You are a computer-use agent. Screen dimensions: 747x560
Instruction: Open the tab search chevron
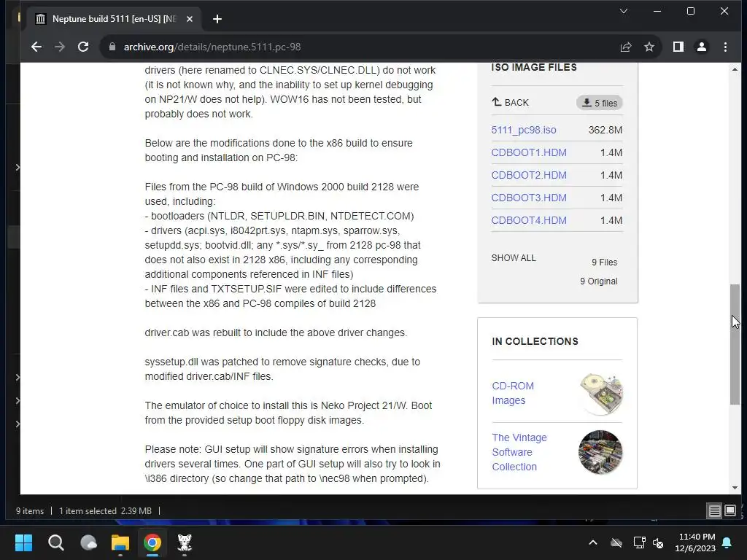coord(624,11)
